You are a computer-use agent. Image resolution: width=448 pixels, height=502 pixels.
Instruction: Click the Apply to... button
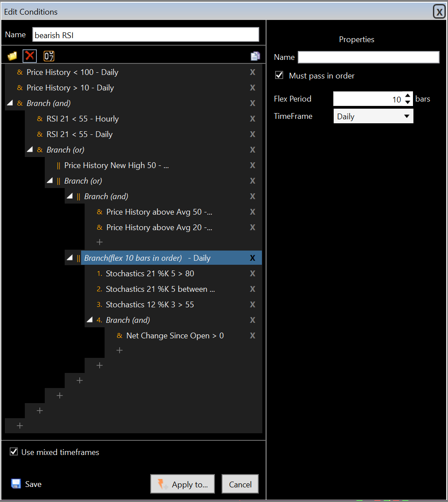[x=183, y=484]
